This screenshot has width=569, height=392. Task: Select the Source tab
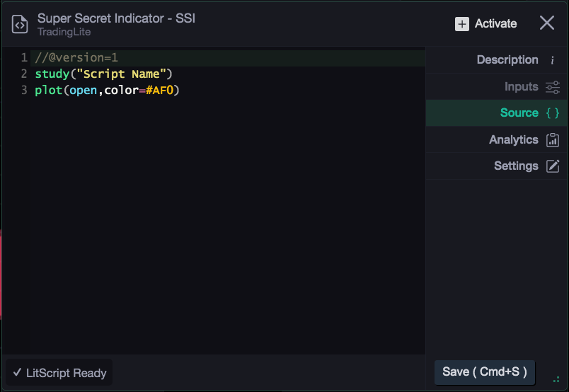[x=496, y=113]
